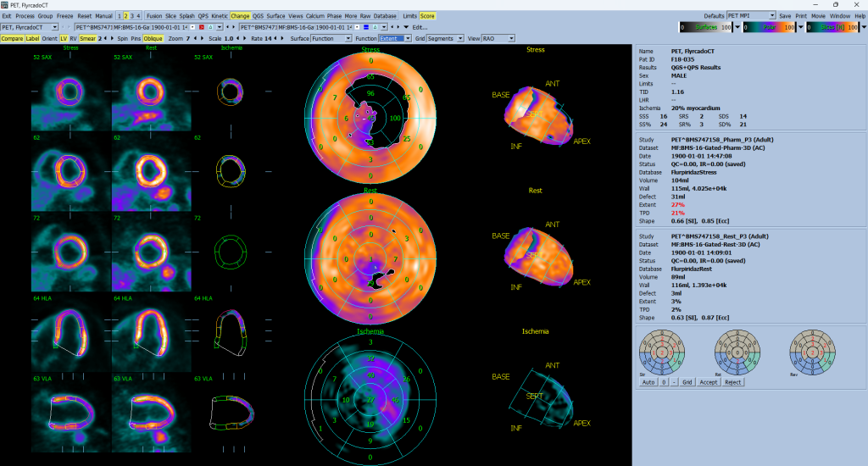Click the Ischemia polar map
This screenshot has height=466, width=868.
(370, 400)
